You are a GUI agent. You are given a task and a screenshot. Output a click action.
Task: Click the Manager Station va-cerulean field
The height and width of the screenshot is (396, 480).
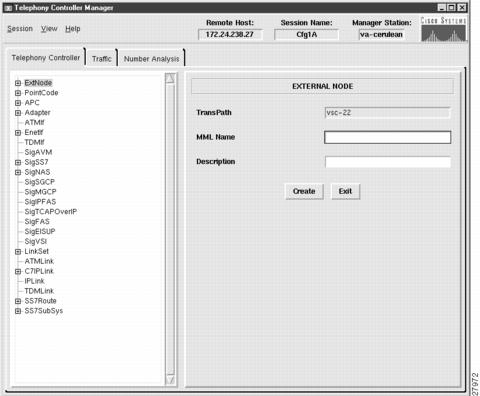coord(381,34)
